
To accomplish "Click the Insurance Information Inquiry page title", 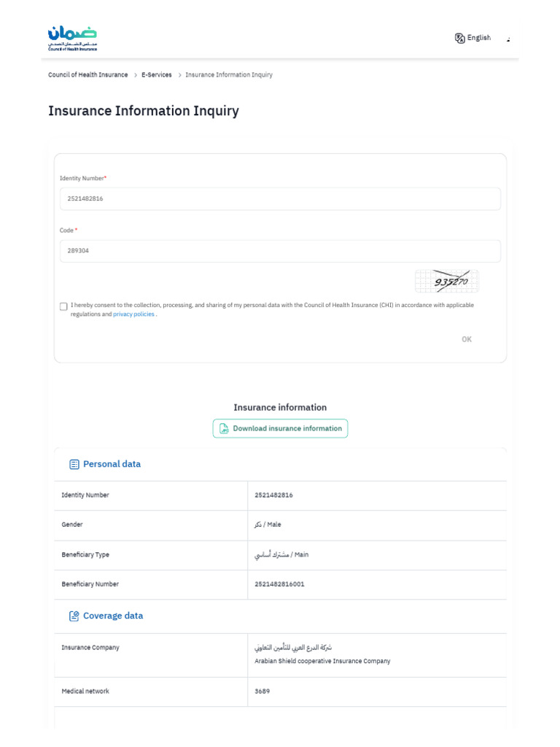I will coord(144,111).
